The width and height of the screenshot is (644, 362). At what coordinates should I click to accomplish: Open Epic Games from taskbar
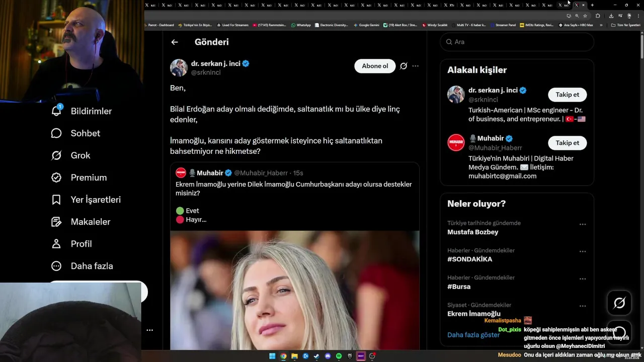[x=350, y=356]
